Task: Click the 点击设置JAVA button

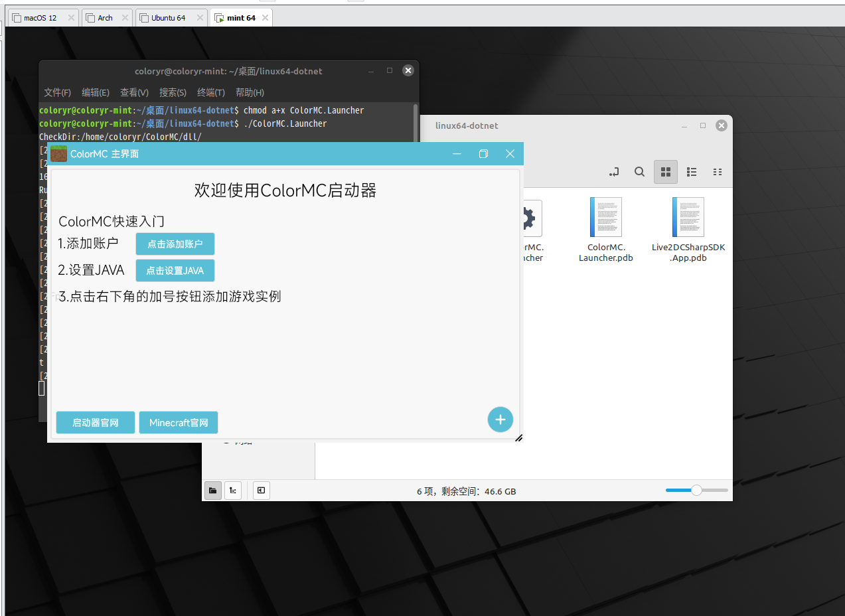Action: pos(175,271)
